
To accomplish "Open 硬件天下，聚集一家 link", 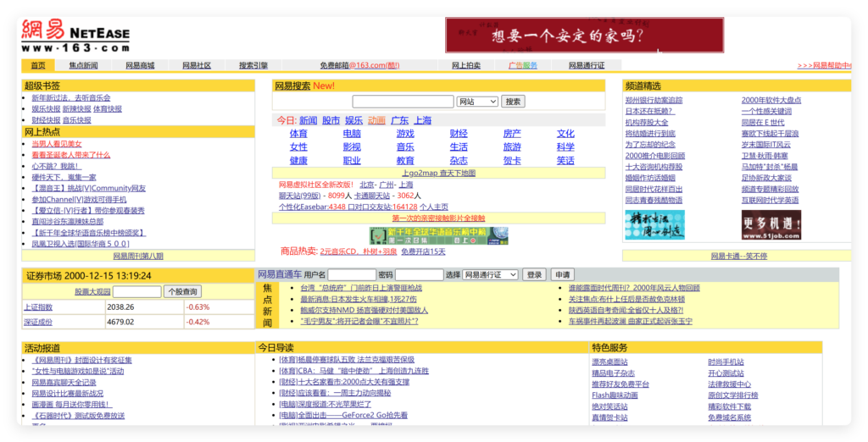I will click(64, 177).
